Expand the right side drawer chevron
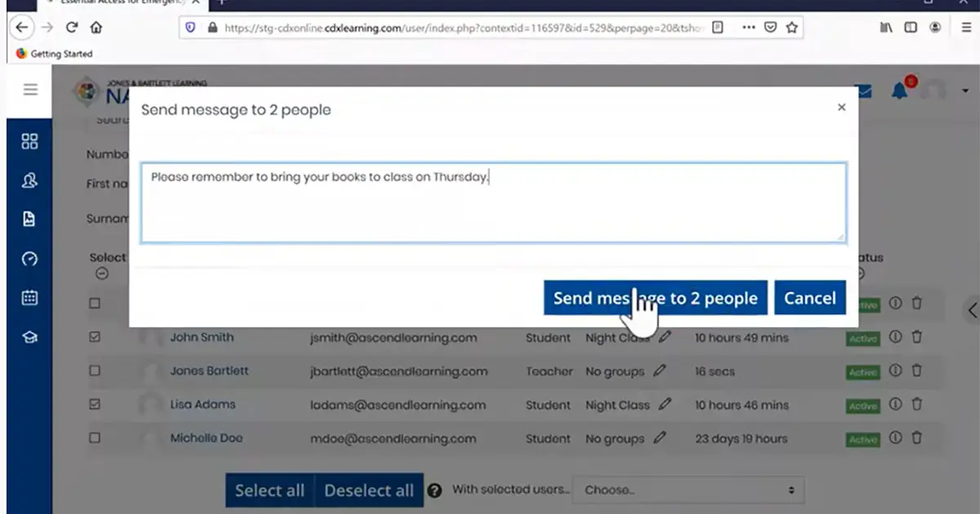The image size is (980, 514). (x=971, y=310)
